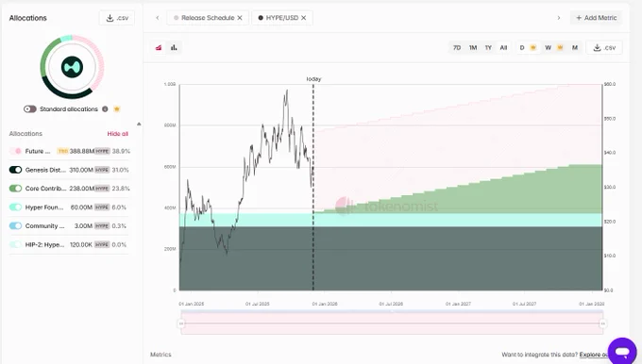This screenshot has width=642, height=364.
Task: Click right handle of range slider
Action: [602, 323]
